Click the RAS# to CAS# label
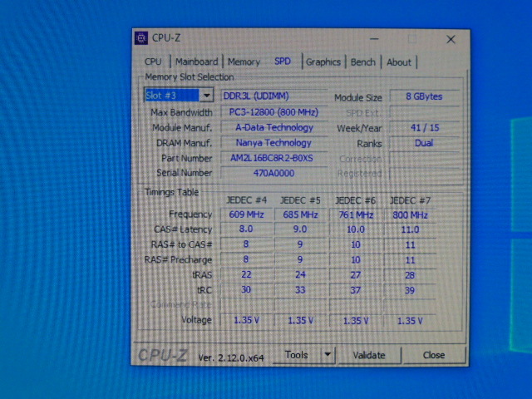 [181, 244]
